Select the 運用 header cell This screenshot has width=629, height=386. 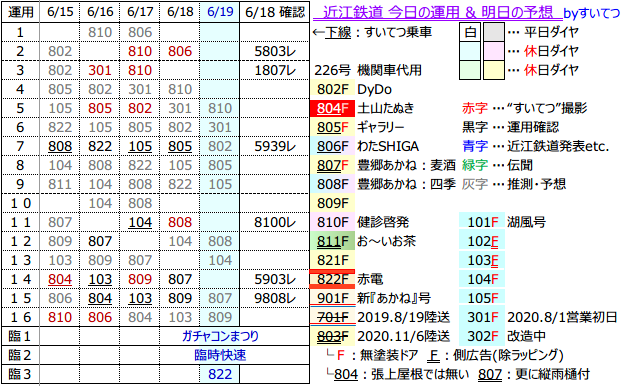click(x=20, y=12)
